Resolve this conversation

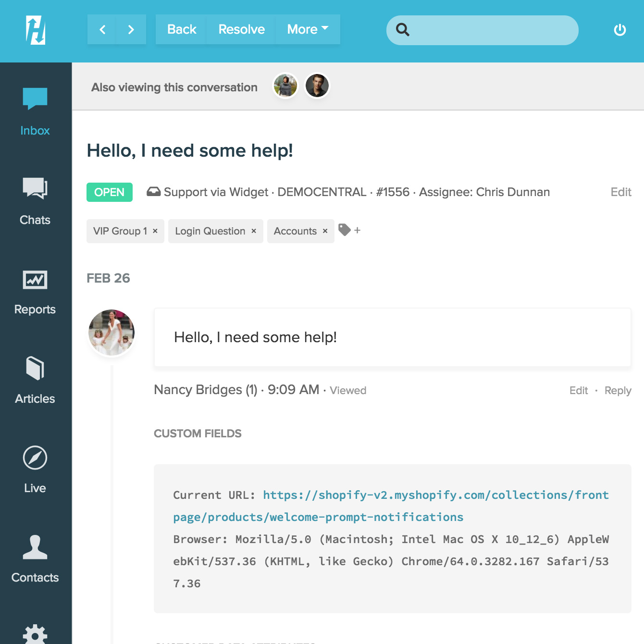click(241, 29)
